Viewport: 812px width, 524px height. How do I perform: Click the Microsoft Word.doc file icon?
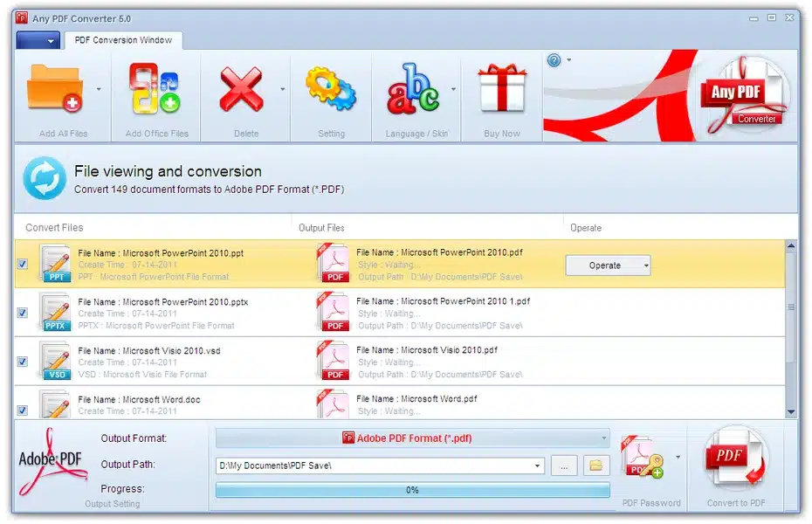(56, 404)
